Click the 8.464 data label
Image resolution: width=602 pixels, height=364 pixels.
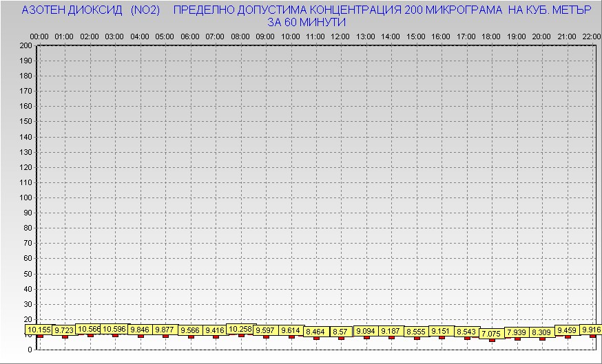point(315,332)
